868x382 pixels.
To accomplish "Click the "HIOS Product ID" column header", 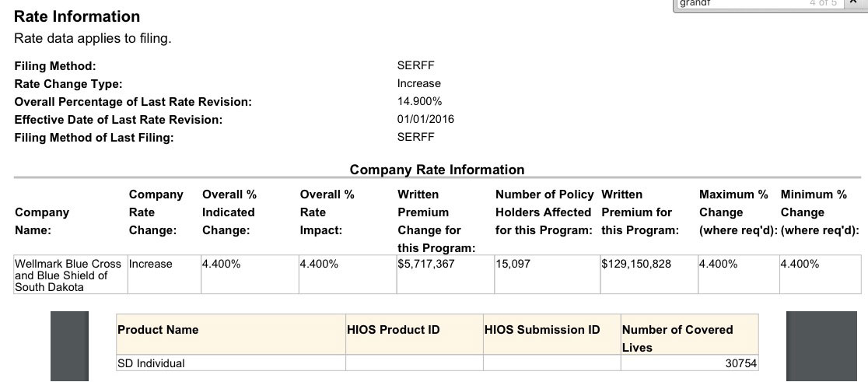I will pyautogui.click(x=394, y=330).
